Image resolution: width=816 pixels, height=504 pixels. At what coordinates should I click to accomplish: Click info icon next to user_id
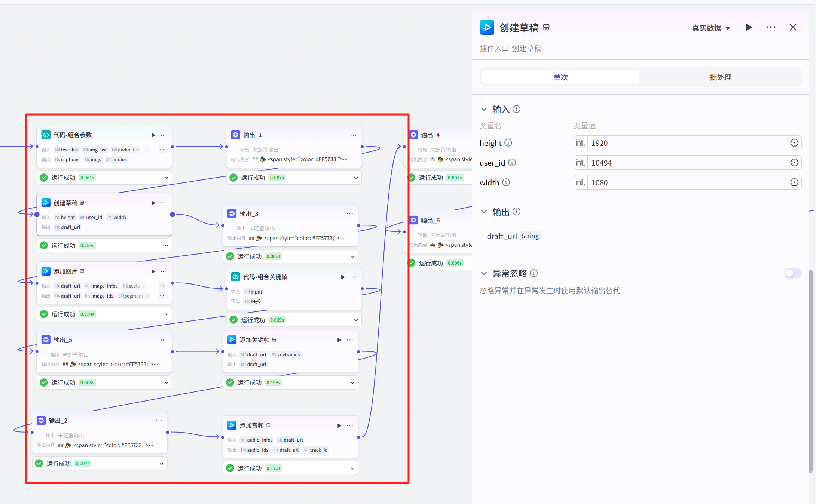(x=512, y=163)
